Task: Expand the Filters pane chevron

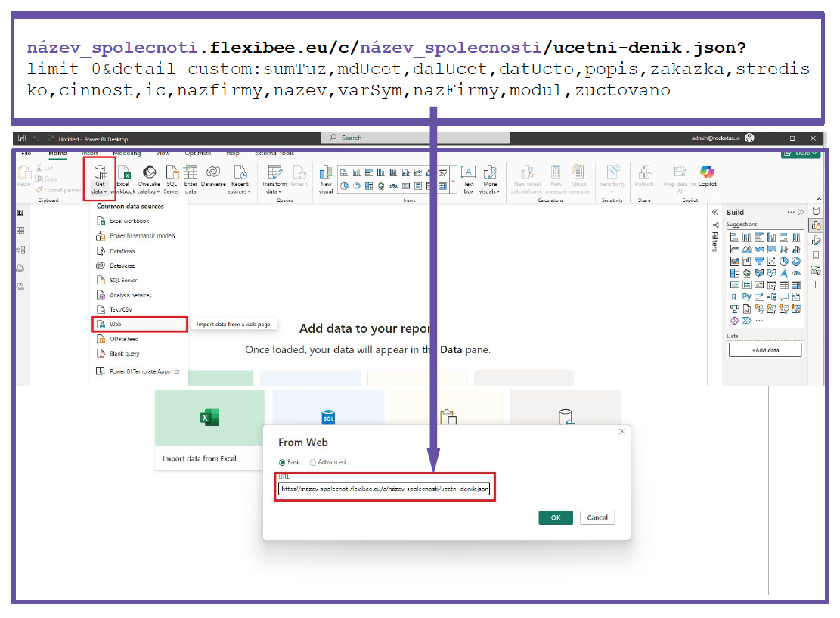Action: click(x=714, y=213)
